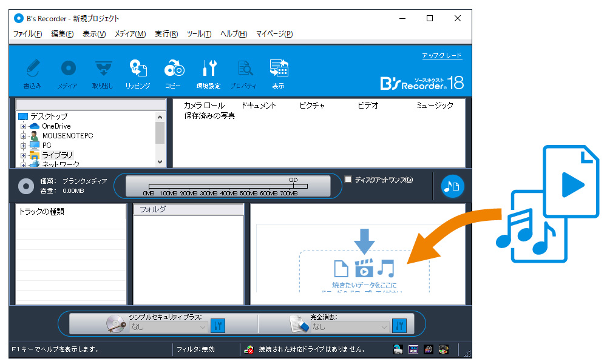The image size is (607, 364).
Task: Click the メディア (Media) disc icon
Action: 67,69
